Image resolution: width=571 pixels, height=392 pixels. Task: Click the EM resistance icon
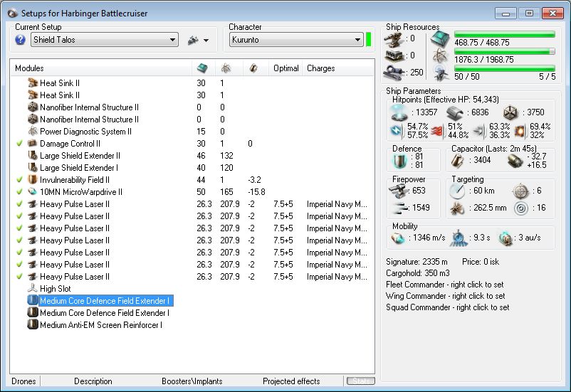point(397,131)
